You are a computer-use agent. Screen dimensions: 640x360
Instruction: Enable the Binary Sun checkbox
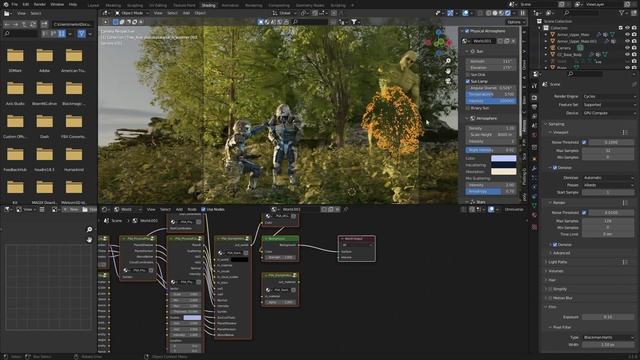point(468,108)
